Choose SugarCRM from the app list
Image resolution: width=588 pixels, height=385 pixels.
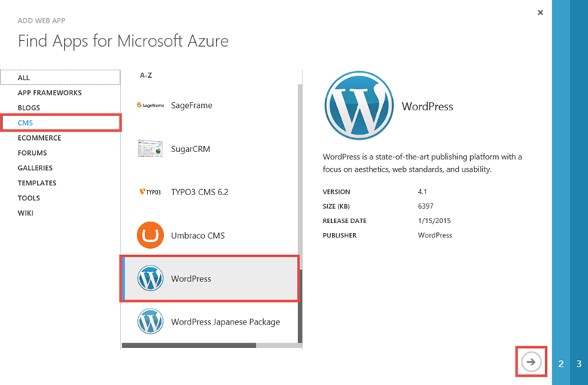coord(209,148)
